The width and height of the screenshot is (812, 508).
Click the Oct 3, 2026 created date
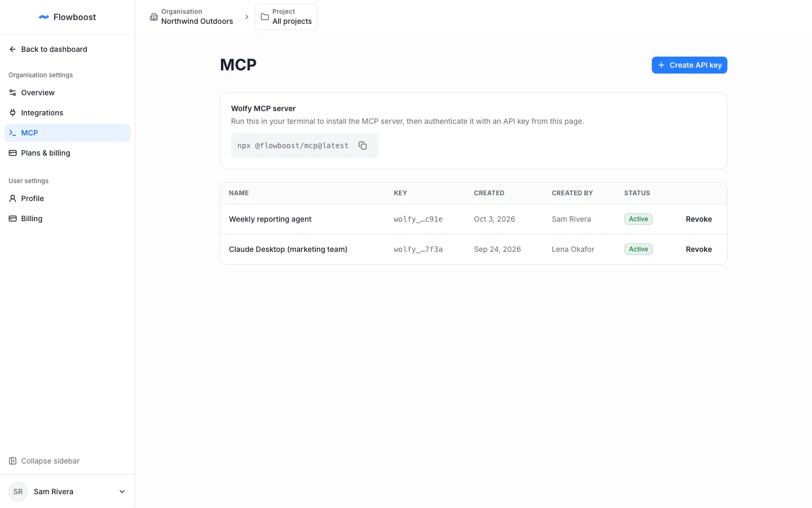(495, 219)
